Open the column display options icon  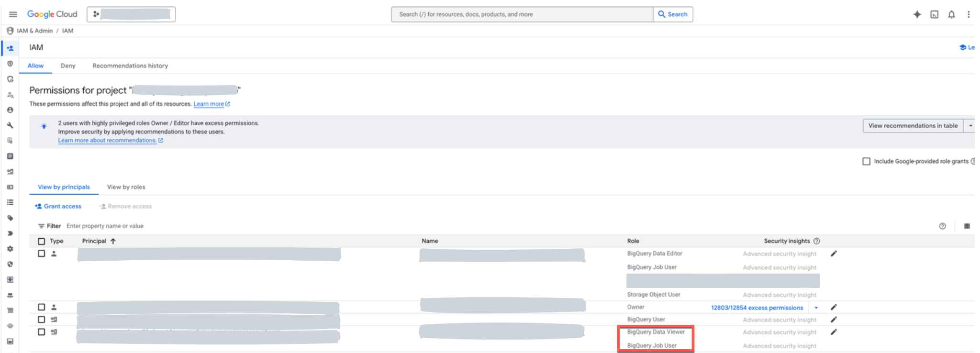click(x=967, y=226)
